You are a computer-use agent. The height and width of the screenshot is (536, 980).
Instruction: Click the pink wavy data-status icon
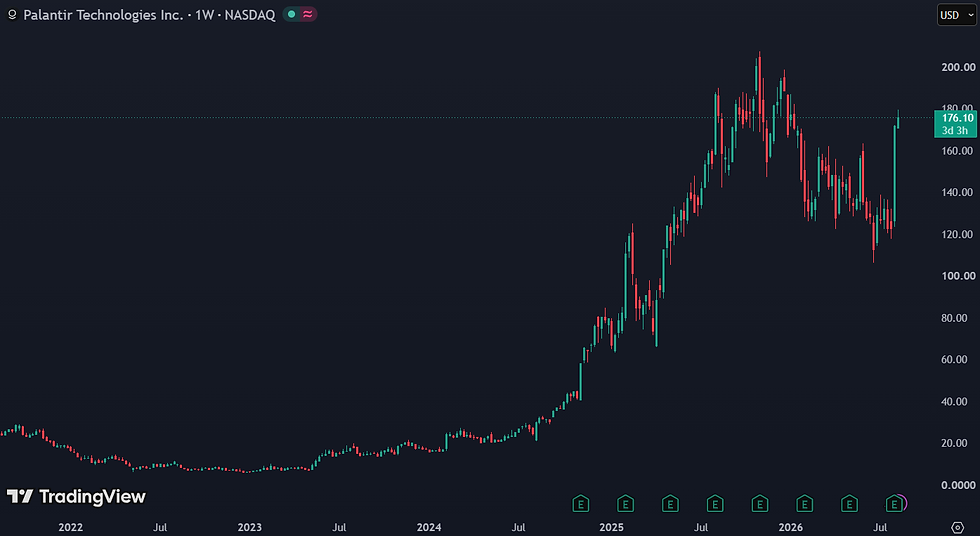308,14
